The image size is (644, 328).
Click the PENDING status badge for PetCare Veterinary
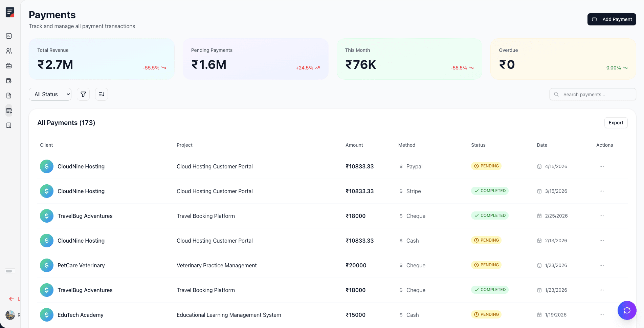point(486,265)
